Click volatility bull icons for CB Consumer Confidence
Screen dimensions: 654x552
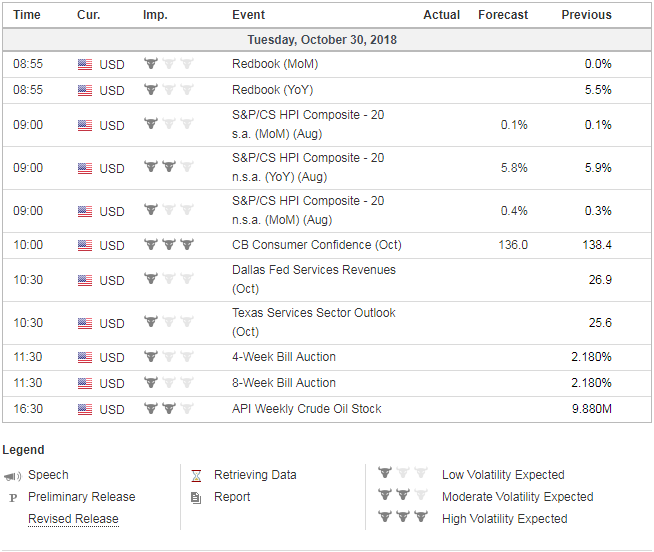coord(169,245)
